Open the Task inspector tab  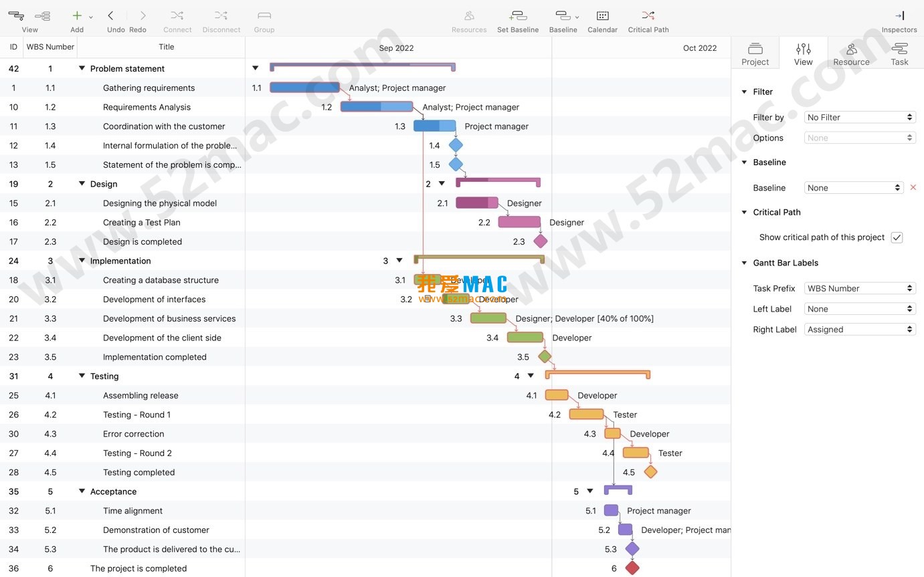click(x=899, y=53)
